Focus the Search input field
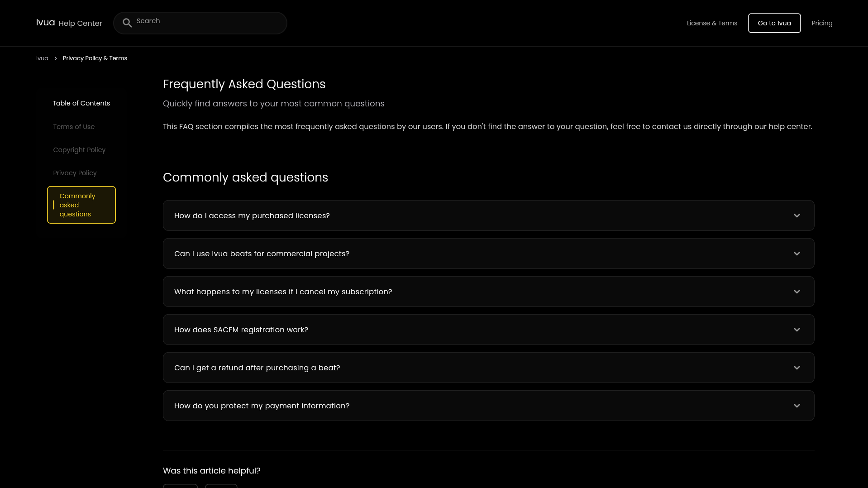 pos(200,23)
